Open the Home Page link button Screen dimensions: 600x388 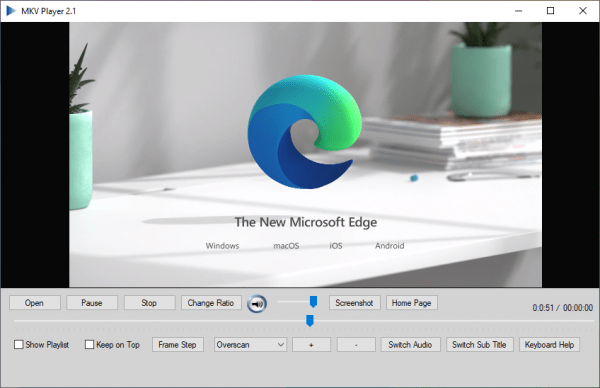(x=412, y=303)
